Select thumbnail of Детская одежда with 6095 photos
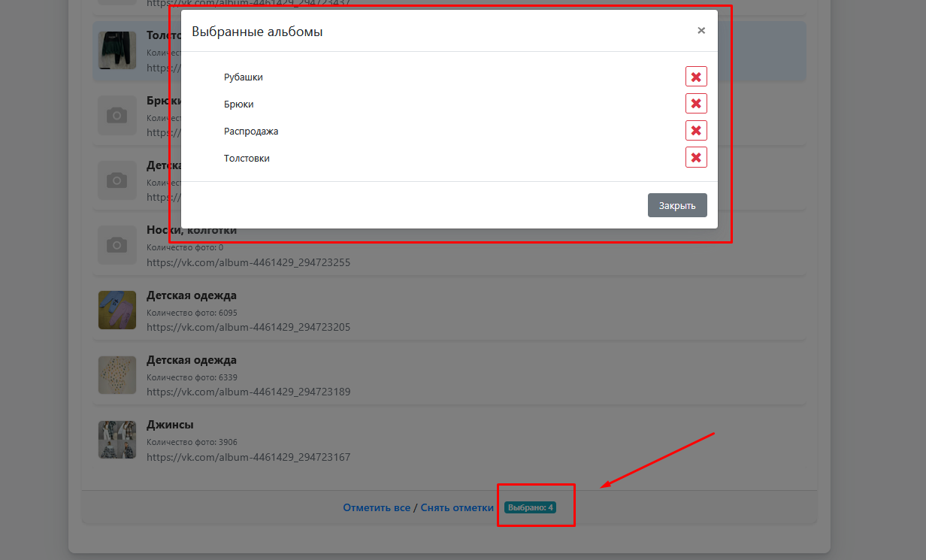The width and height of the screenshot is (926, 560). tap(117, 310)
